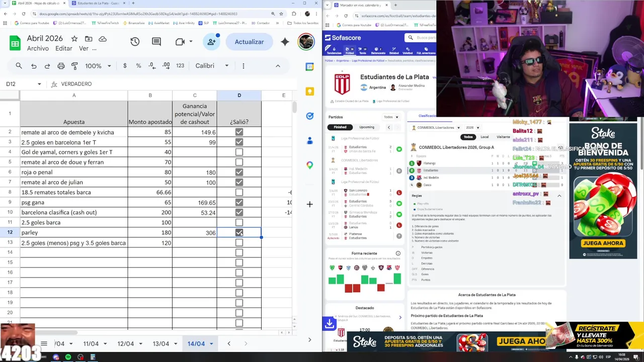Open the calculator app in the taskbar
Image resolution: width=644 pixels, height=362 pixels.
[x=93, y=357]
